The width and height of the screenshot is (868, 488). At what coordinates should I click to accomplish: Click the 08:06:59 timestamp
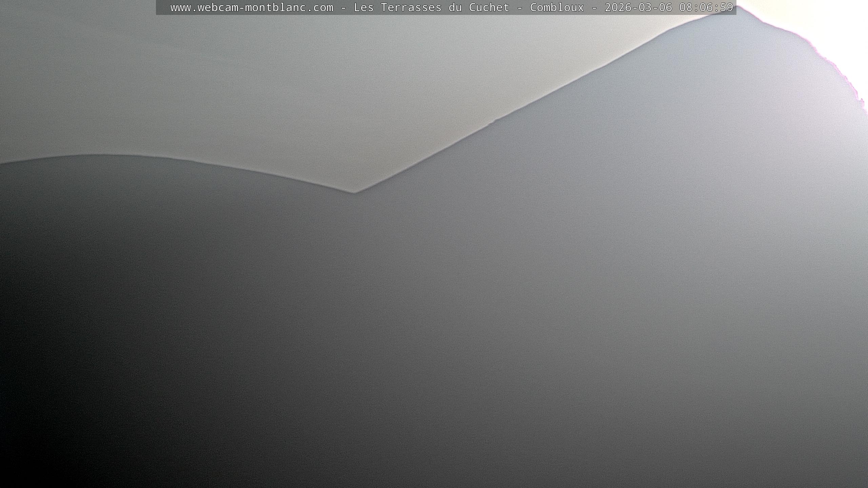coord(706,7)
